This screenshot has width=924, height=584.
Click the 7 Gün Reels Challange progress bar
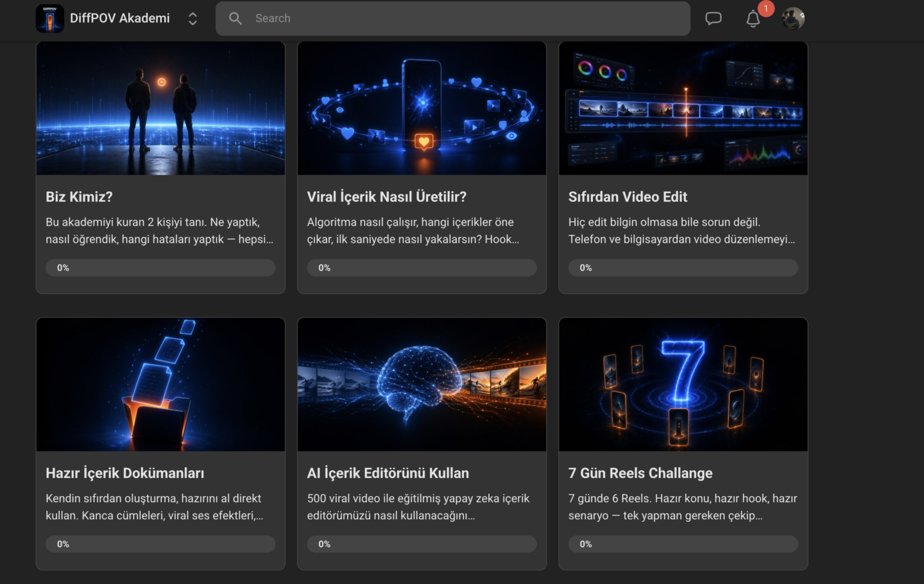683,544
